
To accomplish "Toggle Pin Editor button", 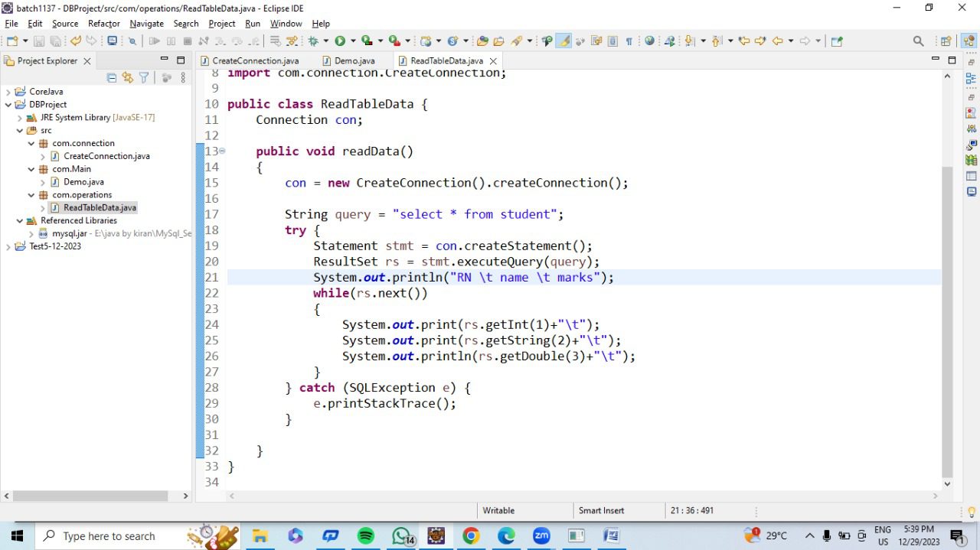I will (x=836, y=41).
